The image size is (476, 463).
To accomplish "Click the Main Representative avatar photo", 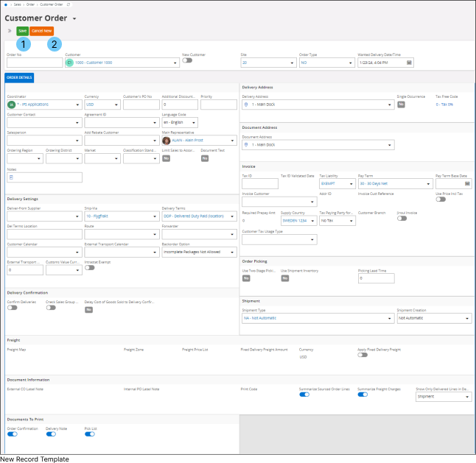I will coord(167,140).
